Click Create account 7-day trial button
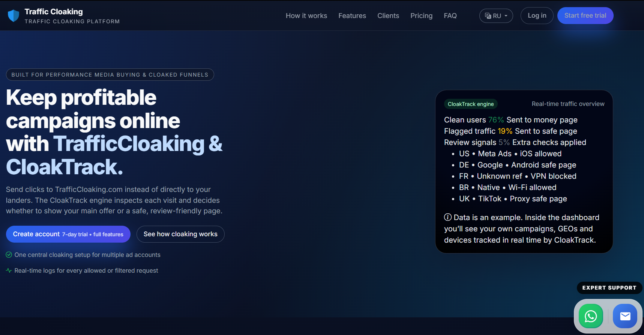This screenshot has width=644, height=335. coord(68,234)
